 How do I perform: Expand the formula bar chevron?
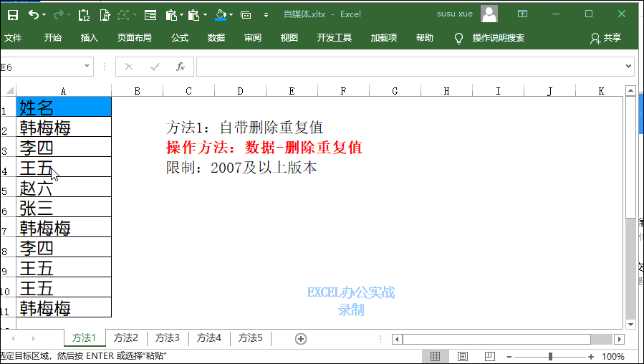pyautogui.click(x=629, y=66)
